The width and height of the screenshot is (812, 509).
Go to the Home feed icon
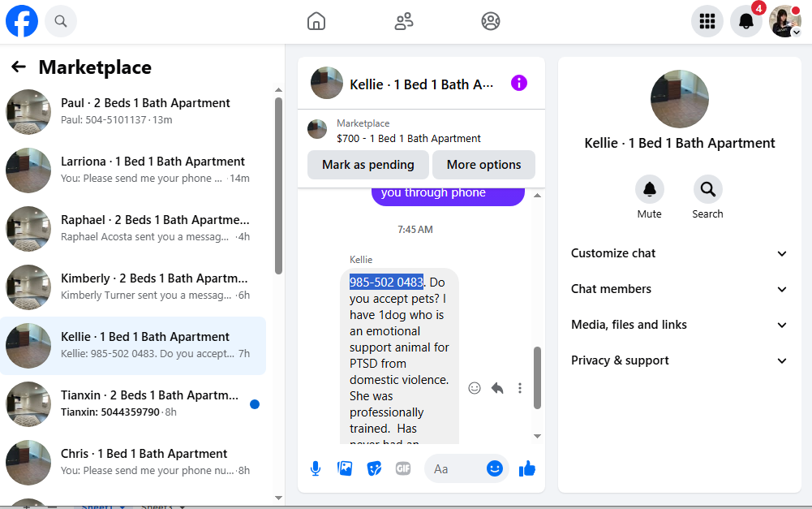316,21
